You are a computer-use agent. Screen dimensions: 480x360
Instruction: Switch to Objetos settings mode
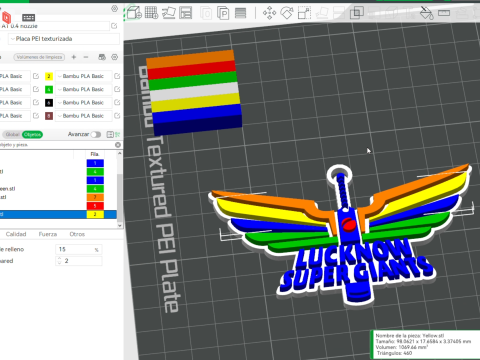32,135
